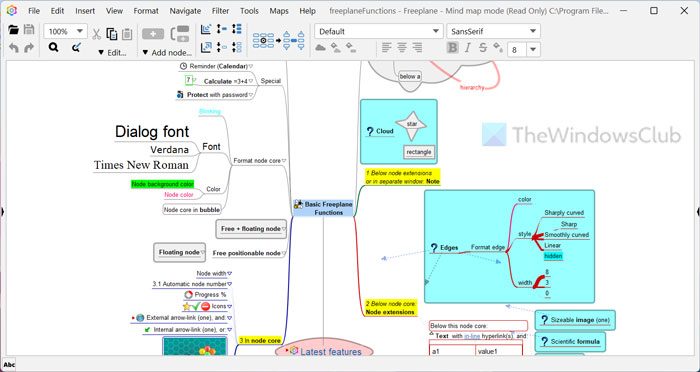Open a mind map with the folder icon
The image size is (700, 372).
(13, 30)
